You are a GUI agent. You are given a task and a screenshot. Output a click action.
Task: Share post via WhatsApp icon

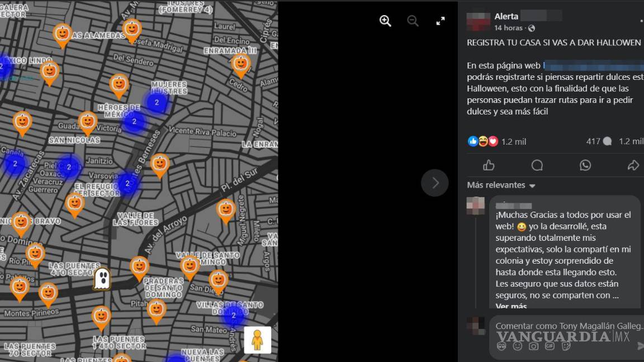pyautogui.click(x=585, y=165)
